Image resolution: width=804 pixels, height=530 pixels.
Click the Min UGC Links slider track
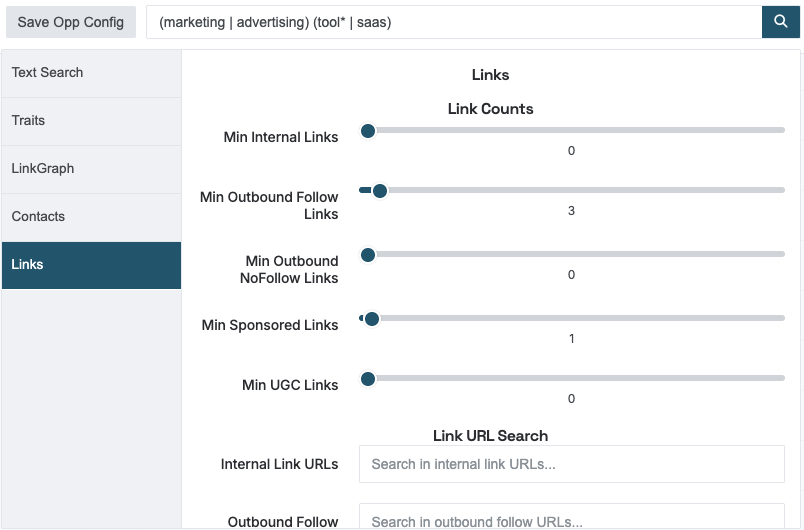click(x=572, y=378)
